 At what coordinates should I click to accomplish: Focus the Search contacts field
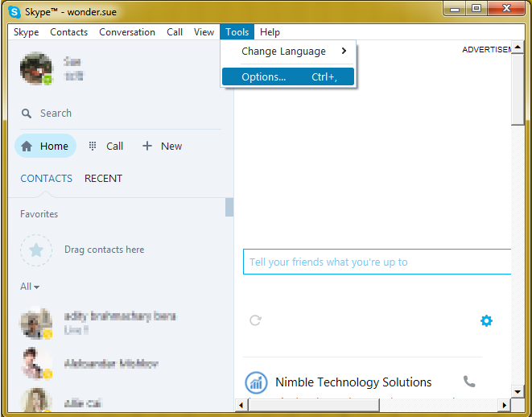[x=121, y=114]
